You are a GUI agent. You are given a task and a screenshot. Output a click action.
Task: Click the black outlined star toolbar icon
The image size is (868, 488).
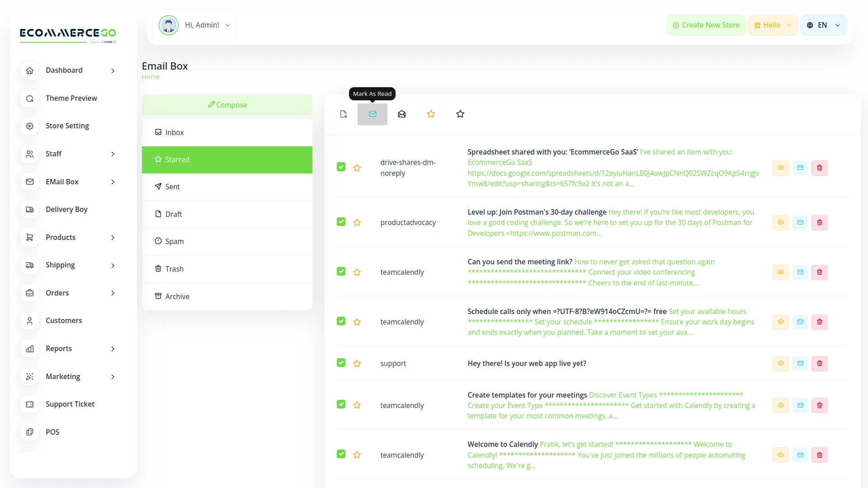click(460, 114)
